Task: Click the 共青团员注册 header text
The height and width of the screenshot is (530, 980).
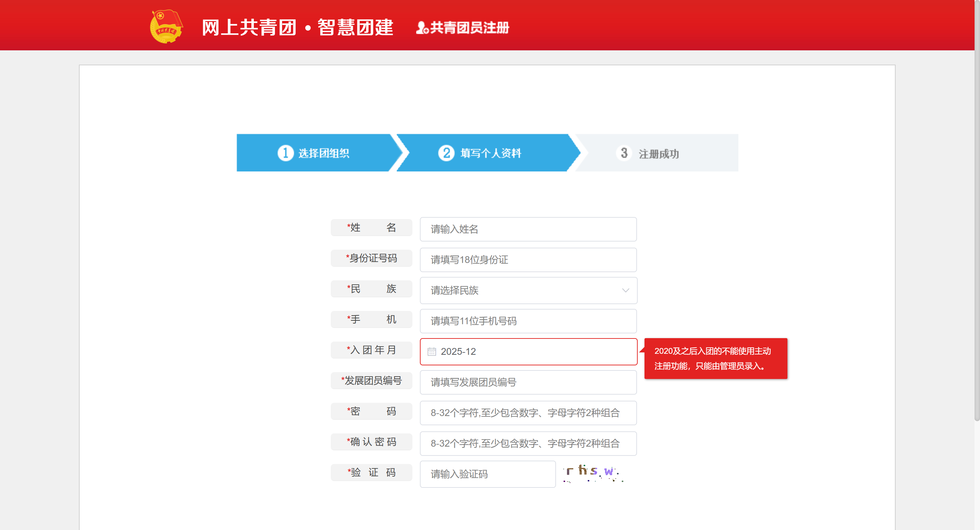Action: tap(470, 28)
